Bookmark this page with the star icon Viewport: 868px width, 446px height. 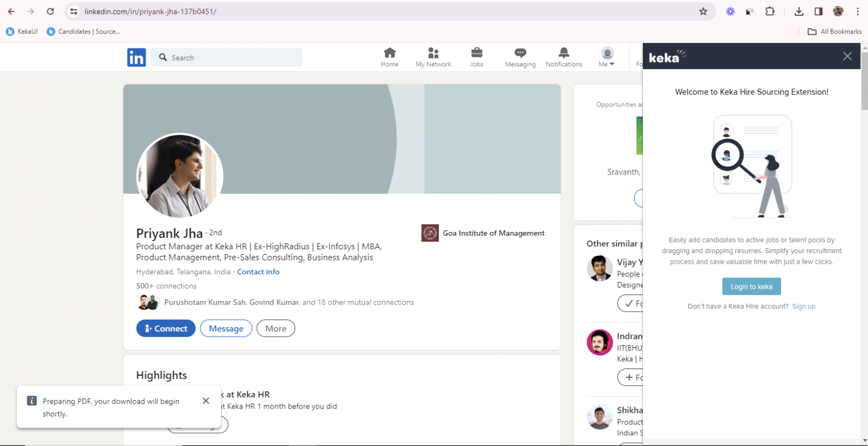tap(703, 11)
